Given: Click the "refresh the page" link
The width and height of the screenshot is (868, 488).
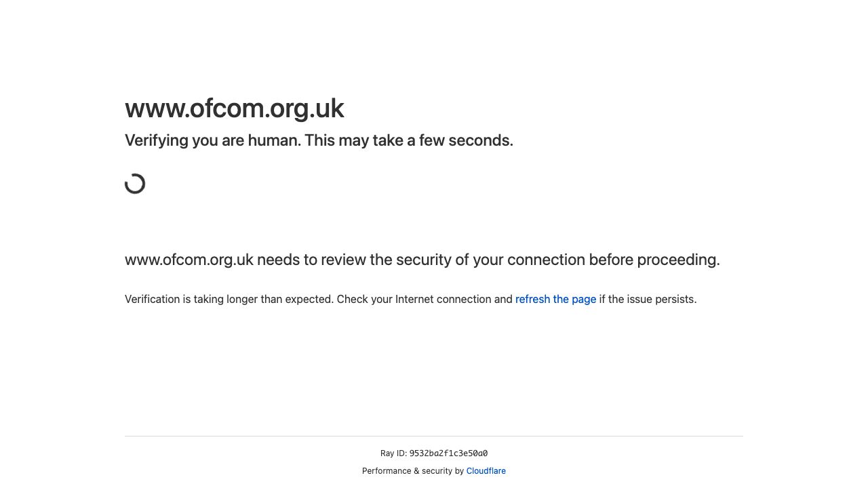Looking at the screenshot, I should coord(555,300).
